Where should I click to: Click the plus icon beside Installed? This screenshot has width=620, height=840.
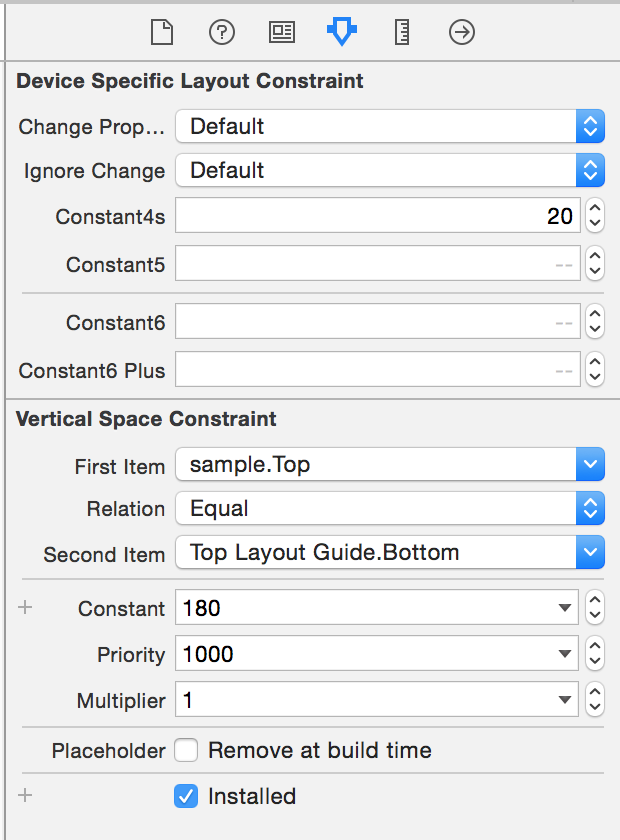pos(26,796)
